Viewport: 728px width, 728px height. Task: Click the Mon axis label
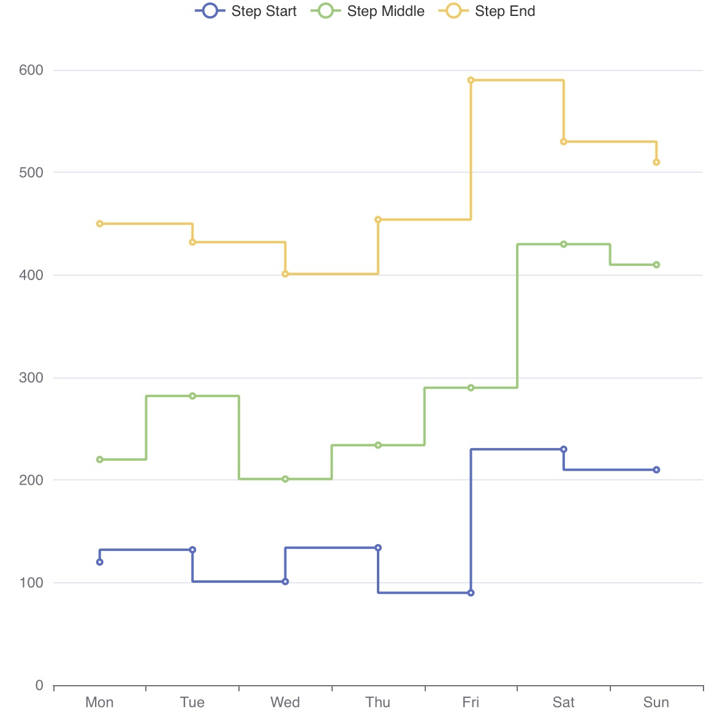[x=99, y=702]
